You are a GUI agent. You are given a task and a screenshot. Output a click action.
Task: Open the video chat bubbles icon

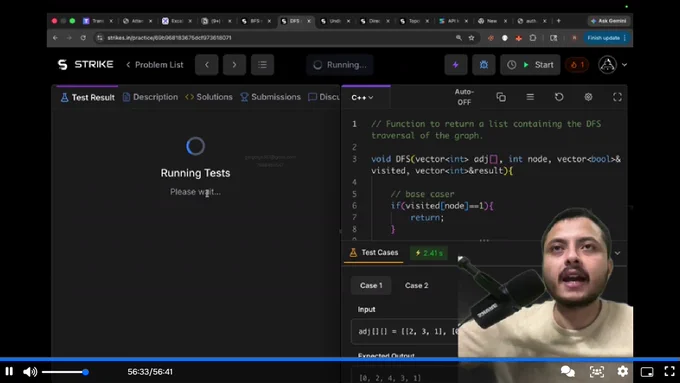coord(568,372)
